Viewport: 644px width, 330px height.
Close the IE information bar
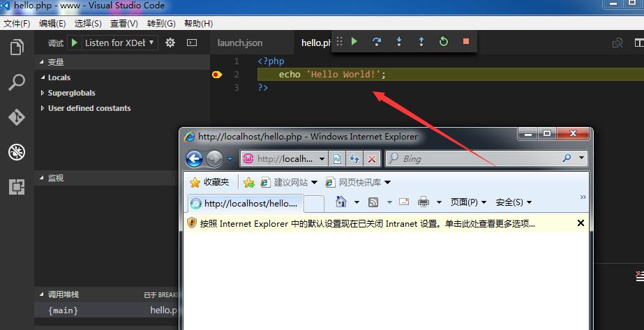pyautogui.click(x=581, y=223)
